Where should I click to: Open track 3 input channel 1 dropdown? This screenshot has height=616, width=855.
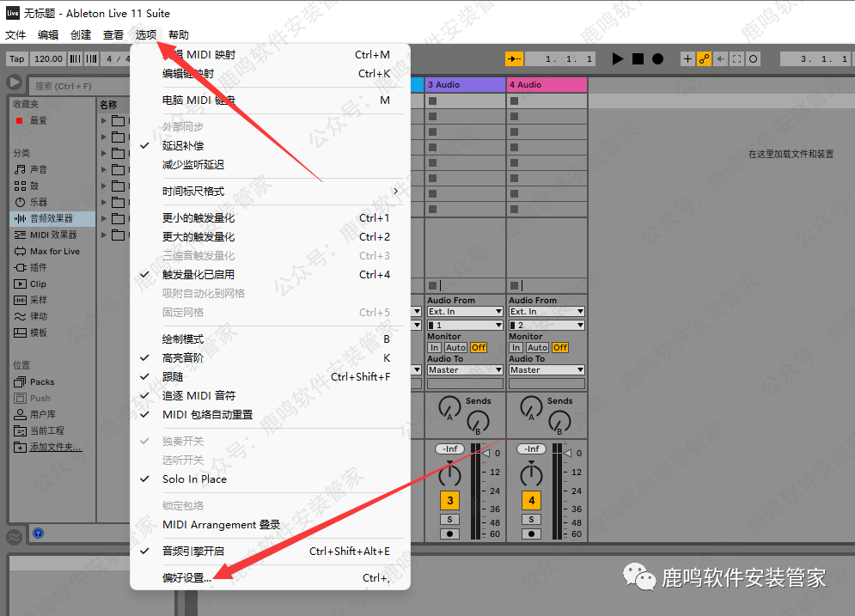(465, 325)
